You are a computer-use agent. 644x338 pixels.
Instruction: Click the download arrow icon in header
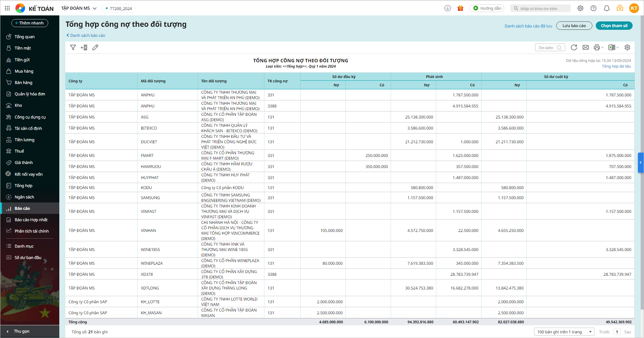pyautogui.click(x=448, y=8)
